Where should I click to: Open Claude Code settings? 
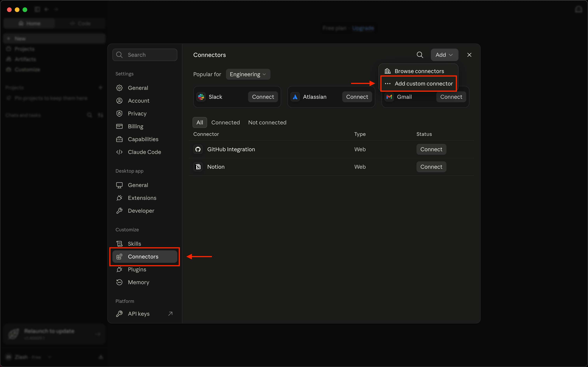(x=145, y=152)
